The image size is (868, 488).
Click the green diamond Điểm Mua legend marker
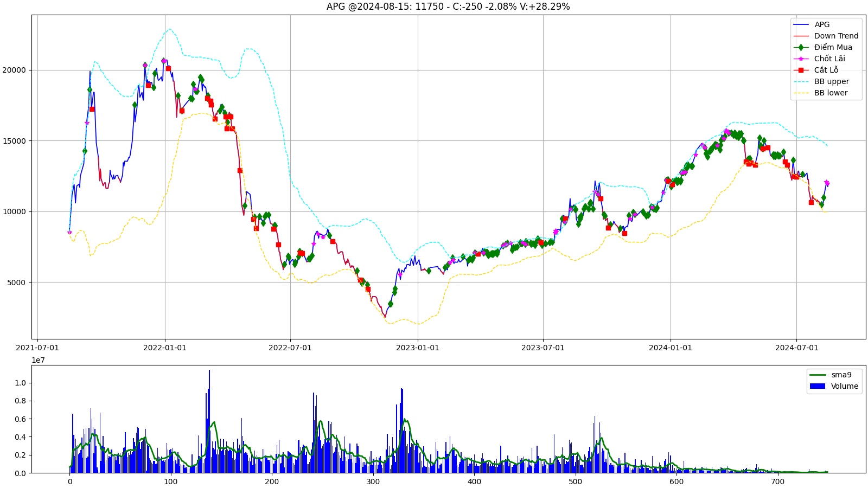801,47
